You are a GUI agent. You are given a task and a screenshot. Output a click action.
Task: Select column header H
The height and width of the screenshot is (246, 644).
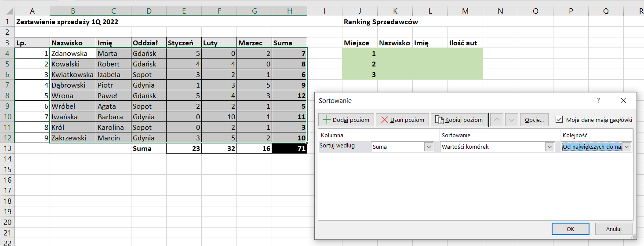289,11
